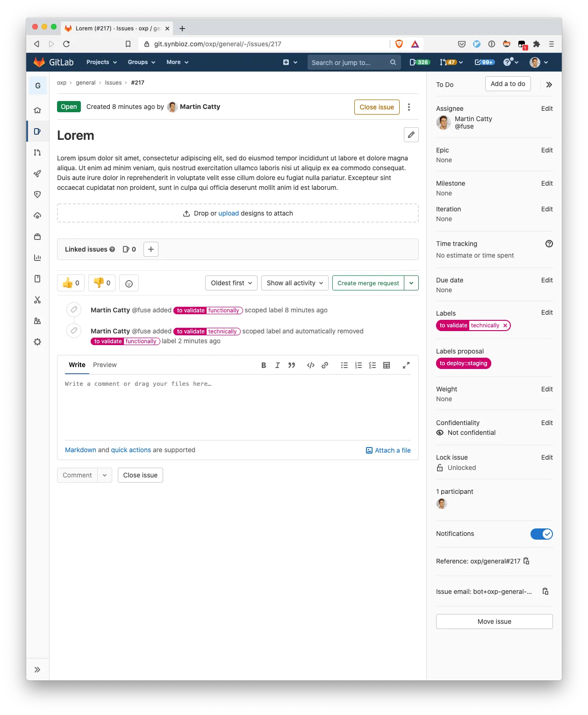Apply italic formatting in comment editor
588x715 pixels.
point(277,365)
